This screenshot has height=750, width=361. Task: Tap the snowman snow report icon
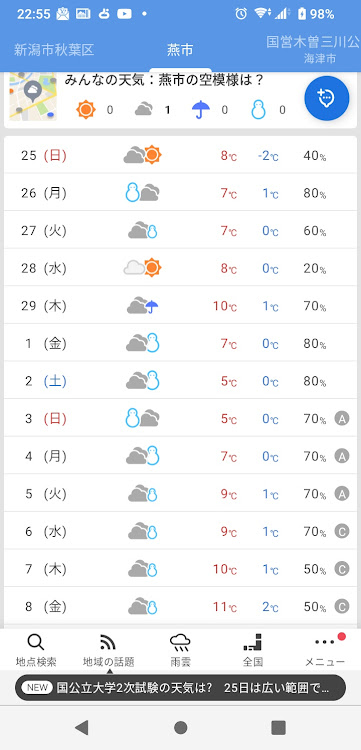[x=258, y=110]
